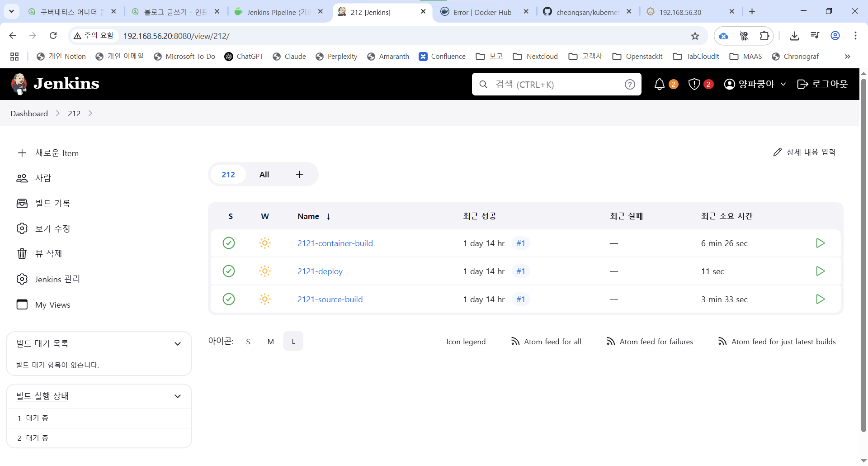Add a new view with plus icon
This screenshot has width=868, height=466.
(299, 175)
